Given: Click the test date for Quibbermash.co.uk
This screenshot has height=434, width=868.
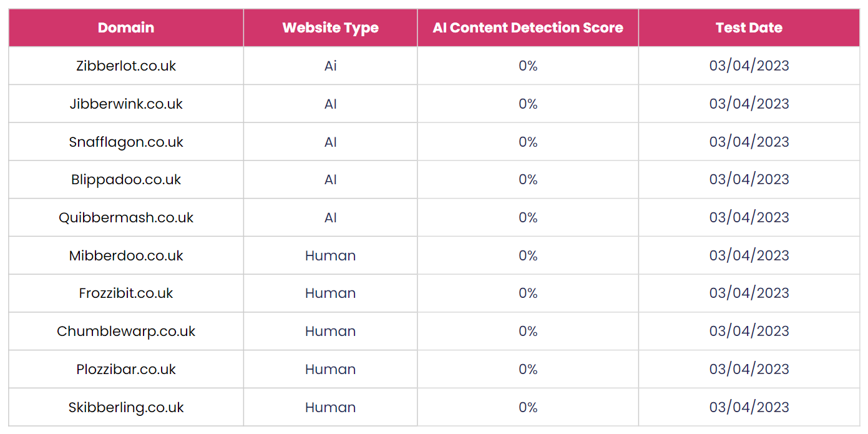Looking at the screenshot, I should point(749,217).
